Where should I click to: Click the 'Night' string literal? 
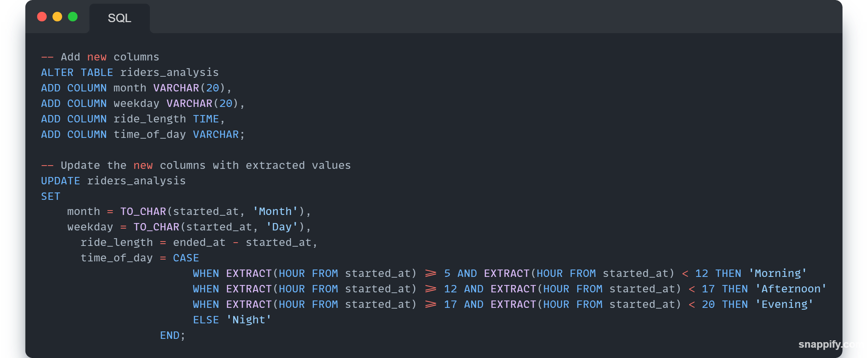tap(249, 320)
